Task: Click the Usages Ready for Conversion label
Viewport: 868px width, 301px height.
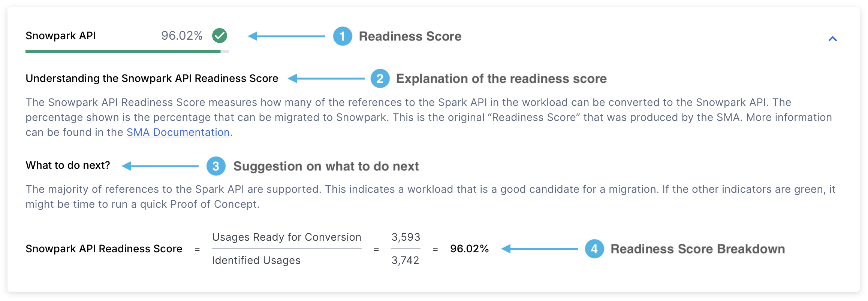Action: click(286, 237)
